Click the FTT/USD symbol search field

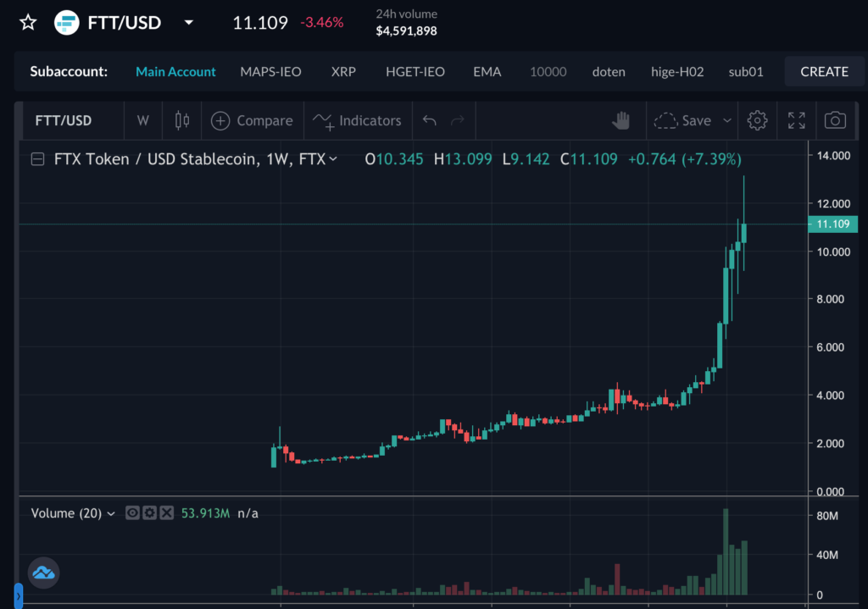(73, 120)
